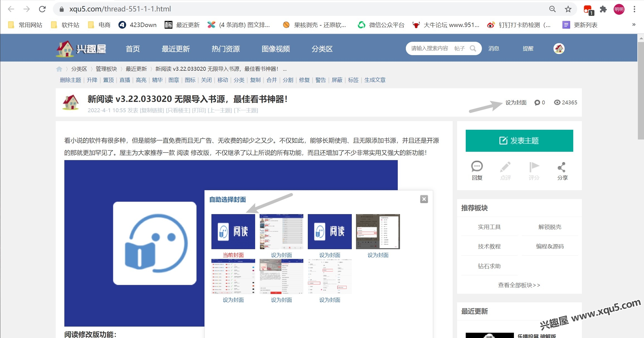Click the 点评 pencil icon
The image size is (644, 338).
(x=505, y=167)
